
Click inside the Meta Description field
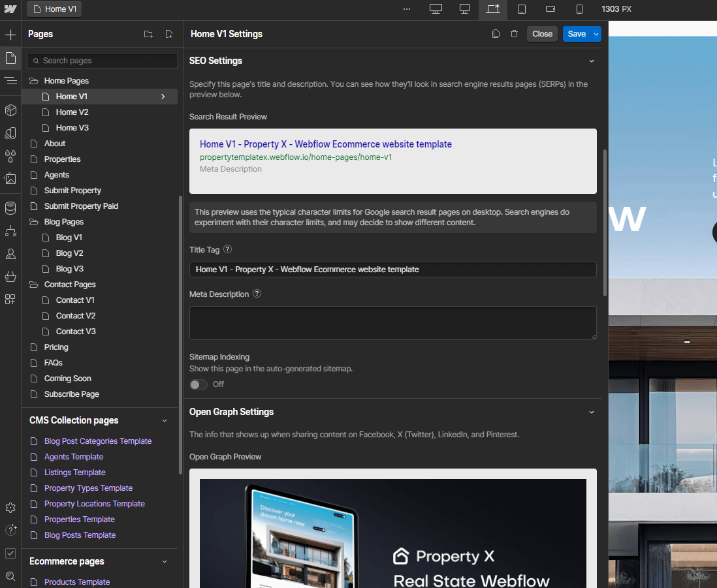point(392,322)
